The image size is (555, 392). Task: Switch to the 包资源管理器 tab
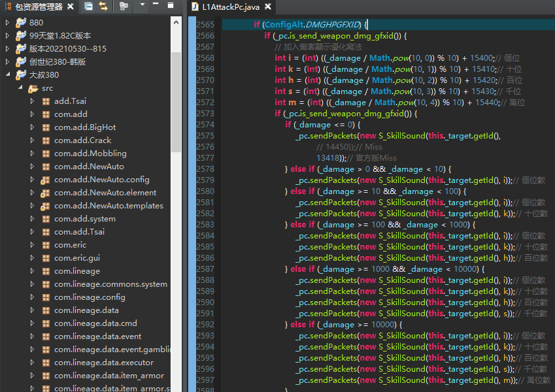click(x=39, y=7)
